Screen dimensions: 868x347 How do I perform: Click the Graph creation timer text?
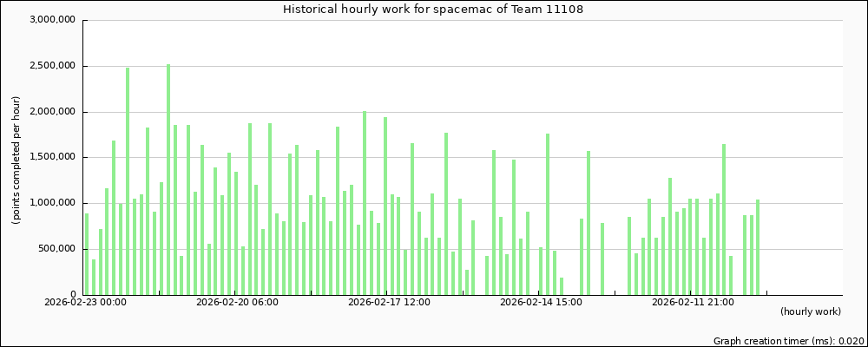tap(788, 341)
